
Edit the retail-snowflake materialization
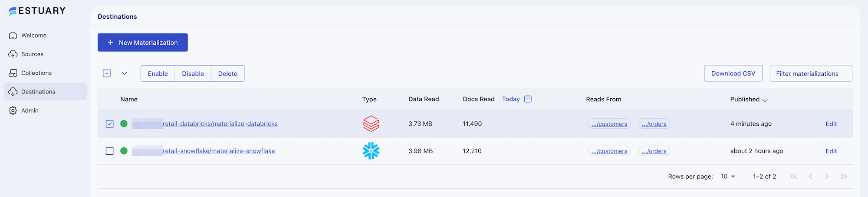point(831,151)
